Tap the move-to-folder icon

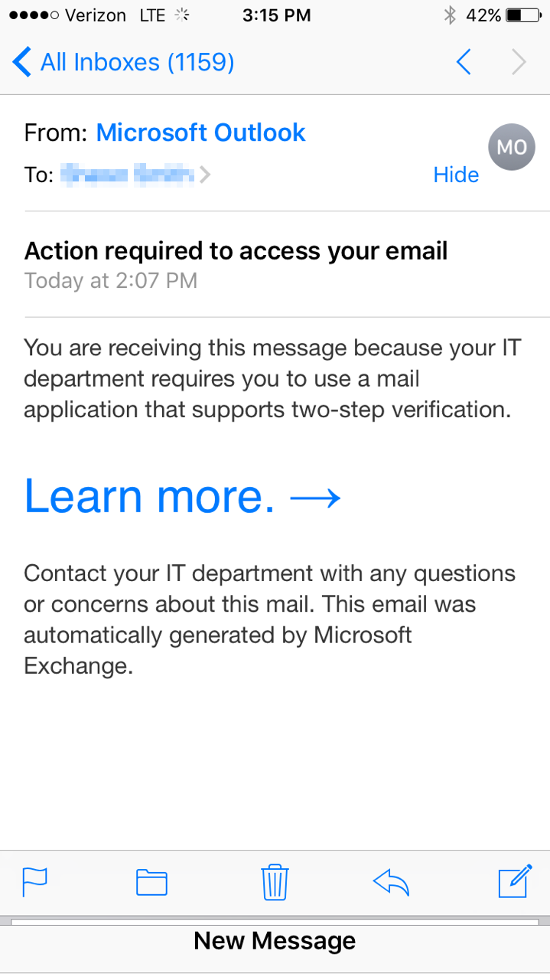[151, 883]
